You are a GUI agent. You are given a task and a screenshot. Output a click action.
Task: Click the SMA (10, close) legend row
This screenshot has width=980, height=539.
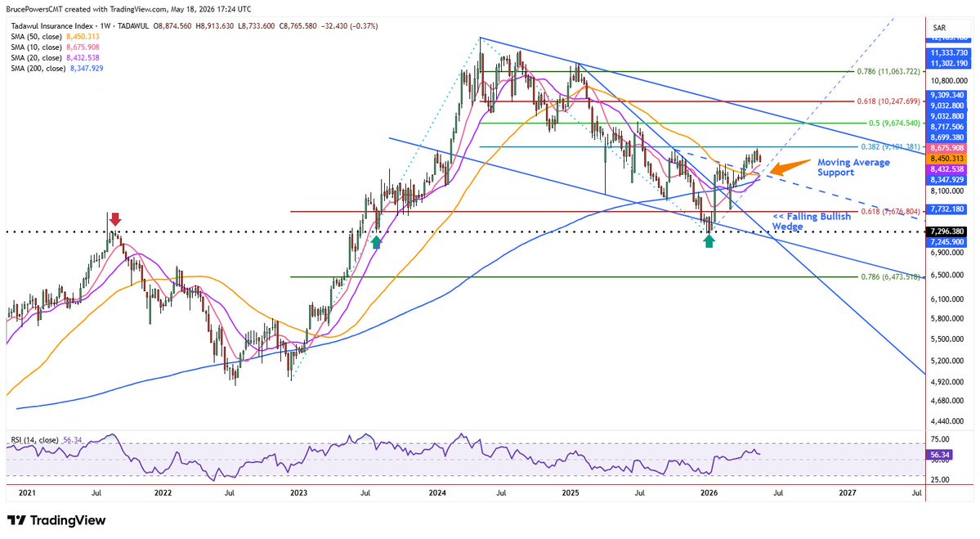tap(55, 47)
